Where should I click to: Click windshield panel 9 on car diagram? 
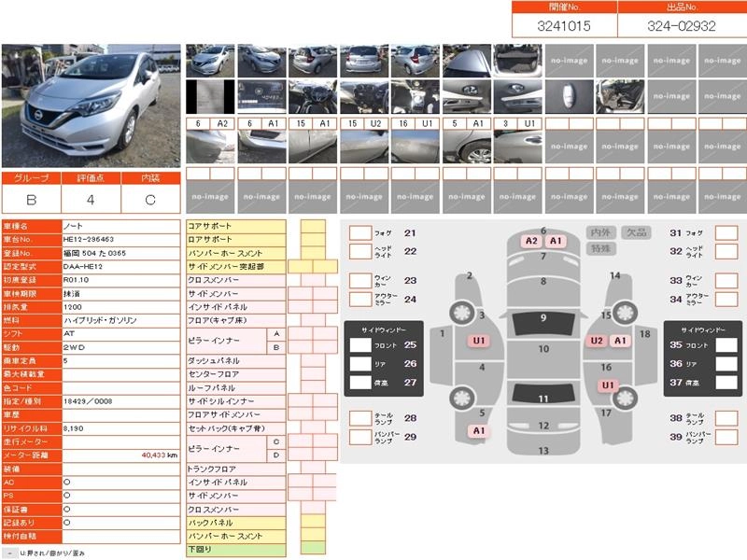click(x=543, y=324)
